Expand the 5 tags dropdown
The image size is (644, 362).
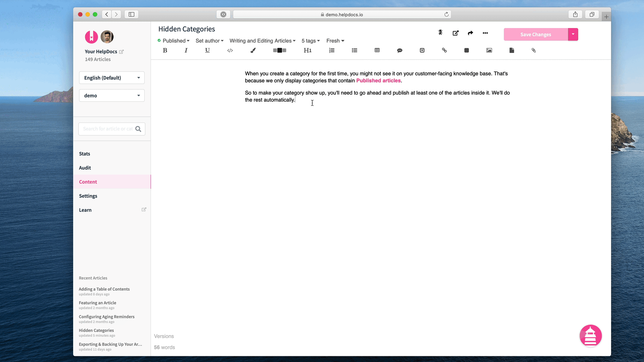(x=311, y=41)
